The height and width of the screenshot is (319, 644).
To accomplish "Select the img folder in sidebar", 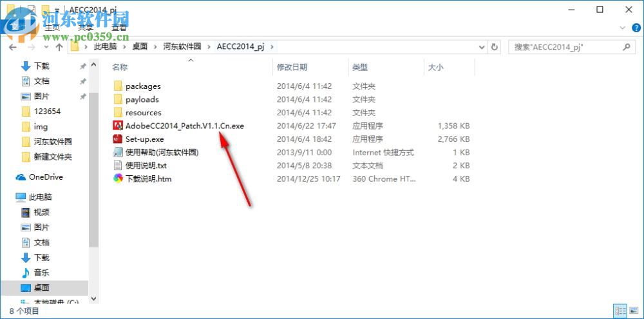I will point(41,126).
